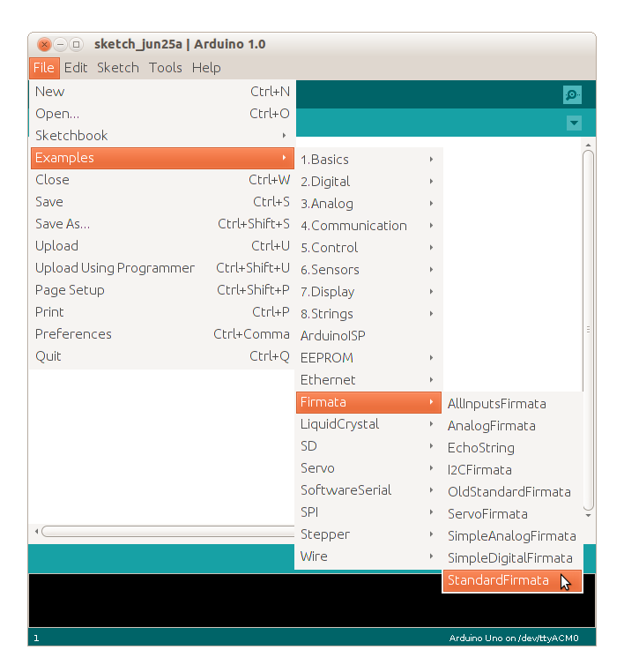The width and height of the screenshot is (624, 672).
Task: Click the horizontal editor scrollbar thumb
Action: [x=167, y=532]
